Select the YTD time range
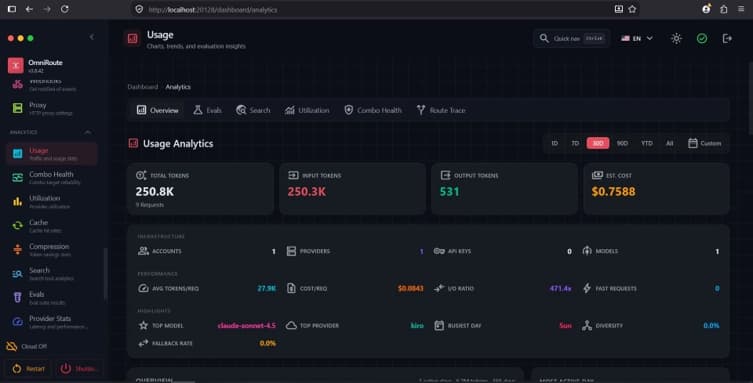Screen dimensions: 753x383 (647, 143)
